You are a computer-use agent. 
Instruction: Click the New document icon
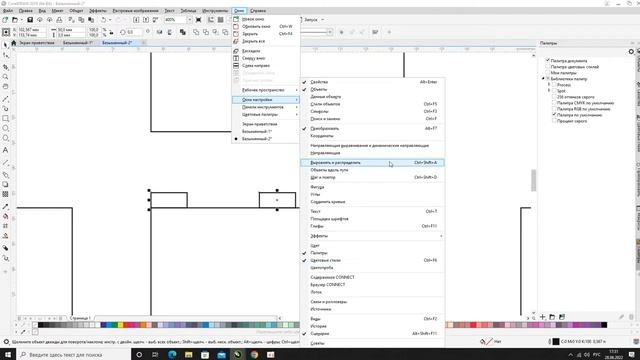coord(5,20)
